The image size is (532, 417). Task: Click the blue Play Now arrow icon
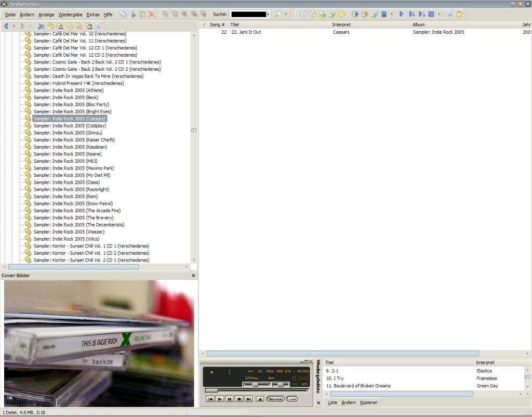point(402,14)
